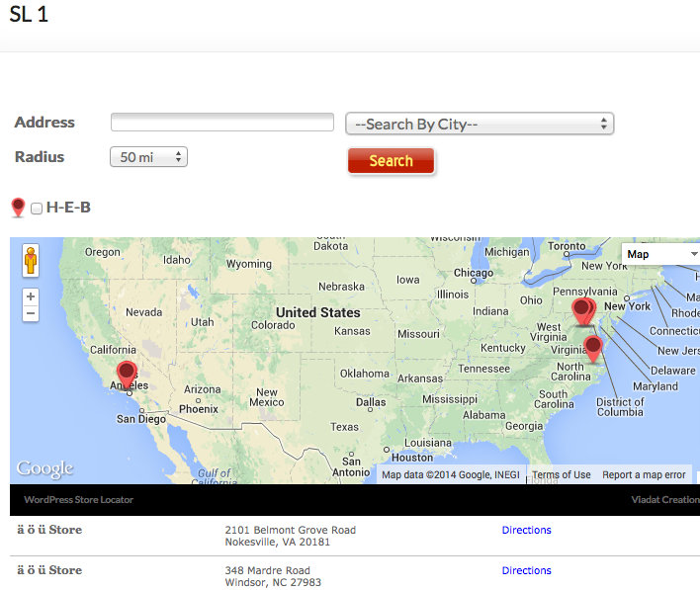
Task: Click the map marker in North Carolina
Action: 593,347
